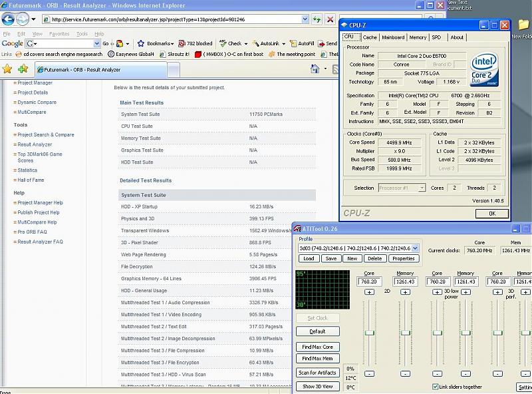Click the Add to Favorites star-plus icon
532x394 pixels.
click(23, 69)
